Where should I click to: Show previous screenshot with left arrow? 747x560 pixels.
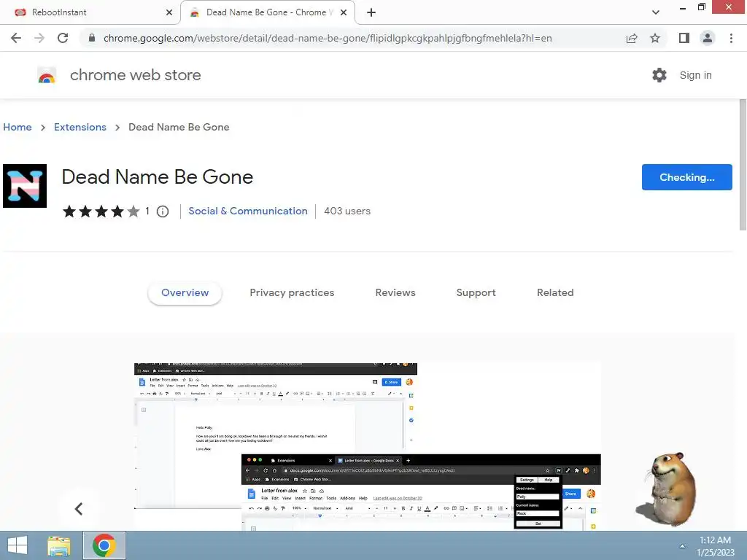[79, 508]
